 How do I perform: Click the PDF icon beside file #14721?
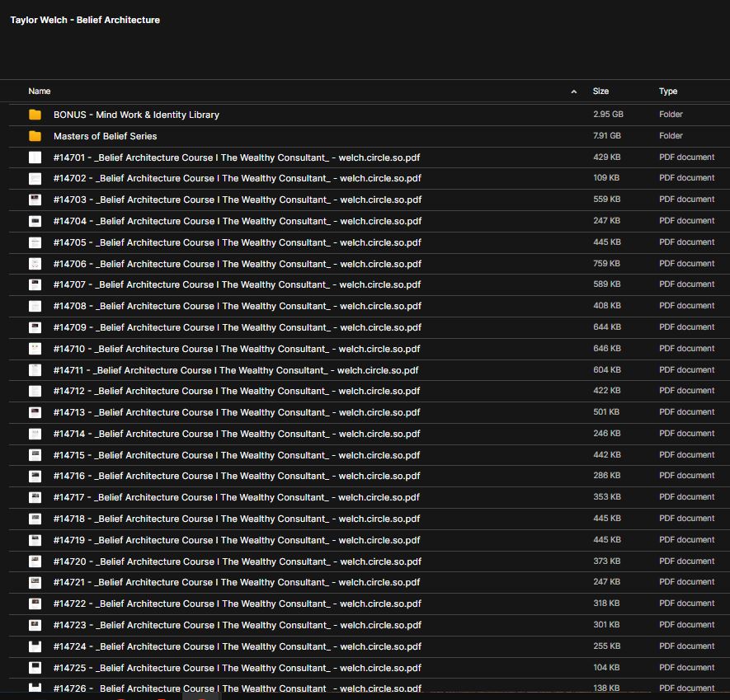coord(35,582)
